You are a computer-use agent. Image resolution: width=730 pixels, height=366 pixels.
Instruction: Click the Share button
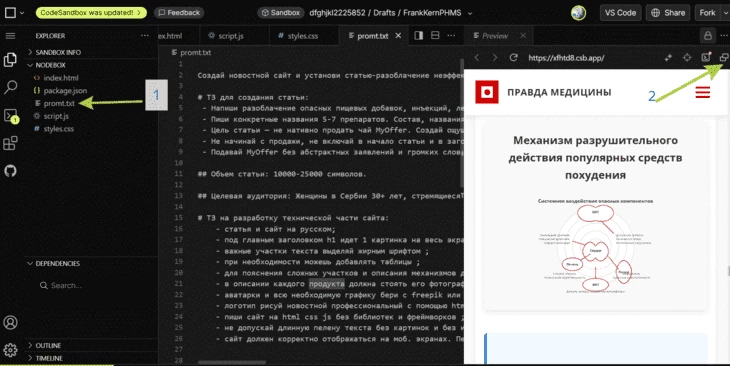click(668, 13)
